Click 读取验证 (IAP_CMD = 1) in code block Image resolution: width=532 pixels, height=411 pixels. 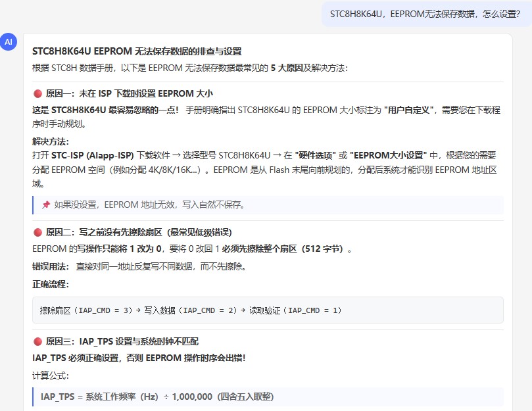[295, 310]
